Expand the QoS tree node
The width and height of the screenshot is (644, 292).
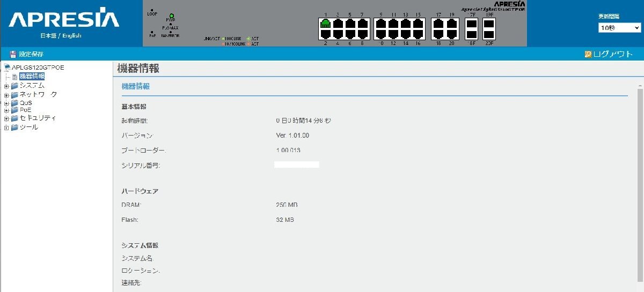click(x=6, y=103)
